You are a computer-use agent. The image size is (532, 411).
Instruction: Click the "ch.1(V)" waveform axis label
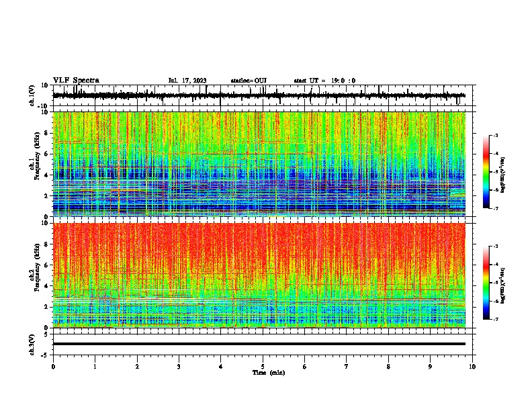point(32,95)
